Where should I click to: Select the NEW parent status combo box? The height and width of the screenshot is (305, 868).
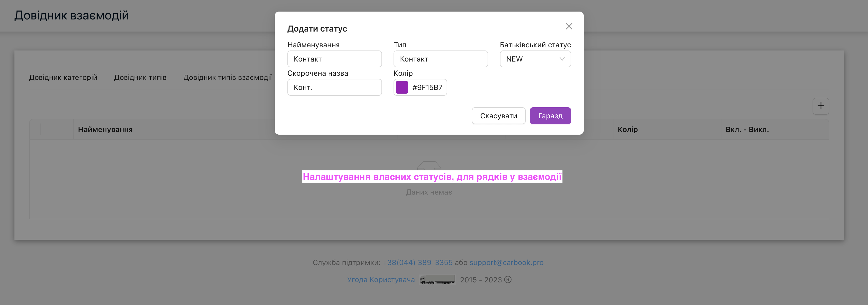(x=535, y=59)
